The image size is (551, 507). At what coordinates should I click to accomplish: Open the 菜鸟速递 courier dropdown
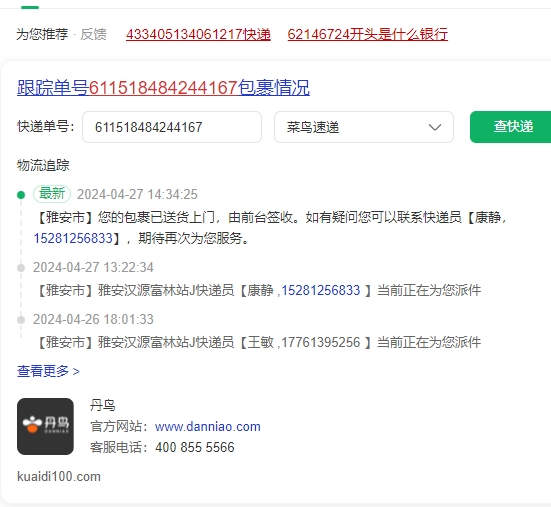pos(364,127)
